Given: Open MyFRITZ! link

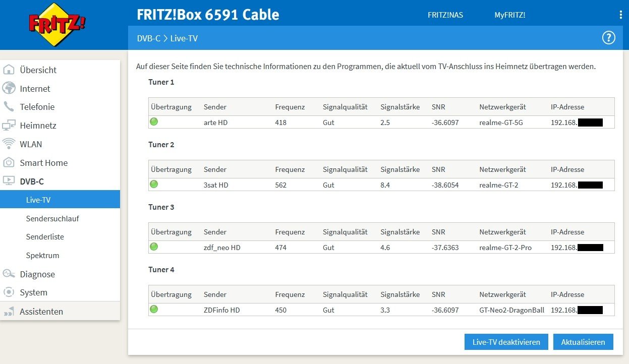Looking at the screenshot, I should coord(510,15).
